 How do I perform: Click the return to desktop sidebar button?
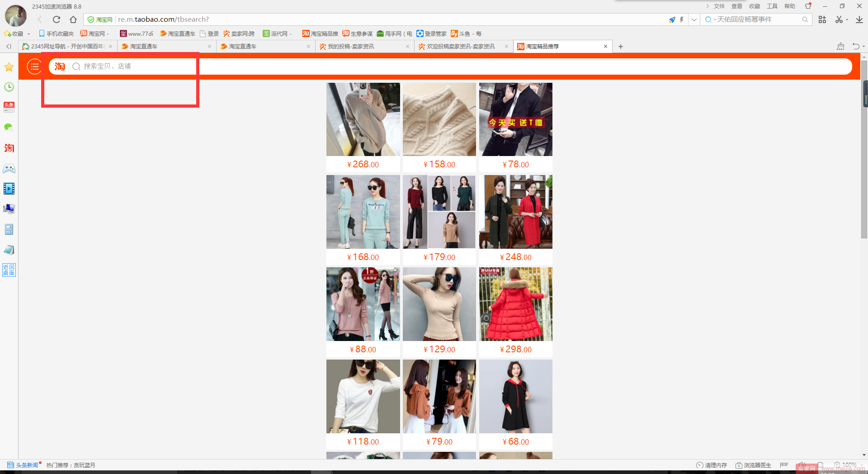pos(9,270)
